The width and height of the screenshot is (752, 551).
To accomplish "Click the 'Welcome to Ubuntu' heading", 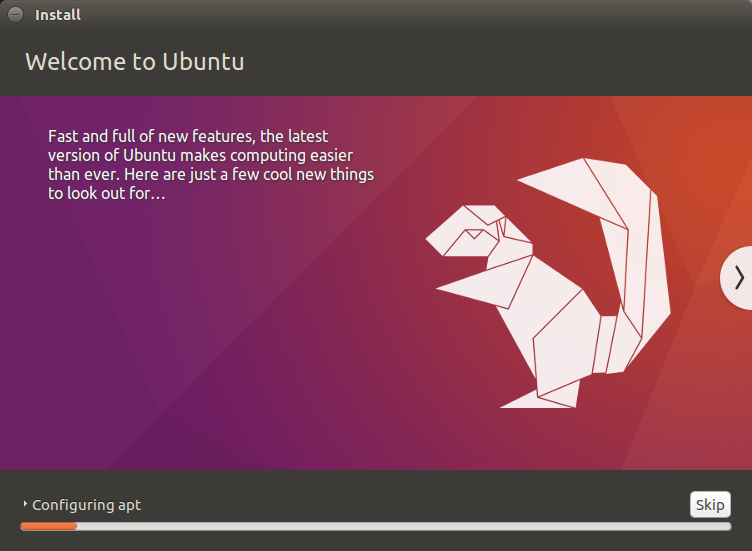I will point(135,61).
